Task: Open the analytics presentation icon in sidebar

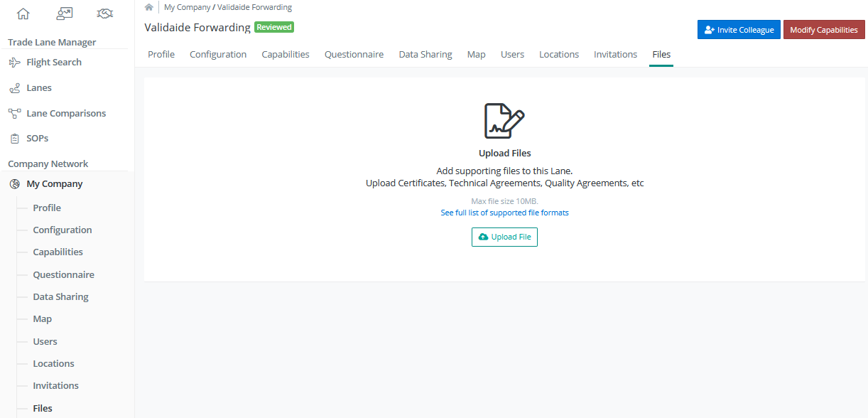Action: 65,14
